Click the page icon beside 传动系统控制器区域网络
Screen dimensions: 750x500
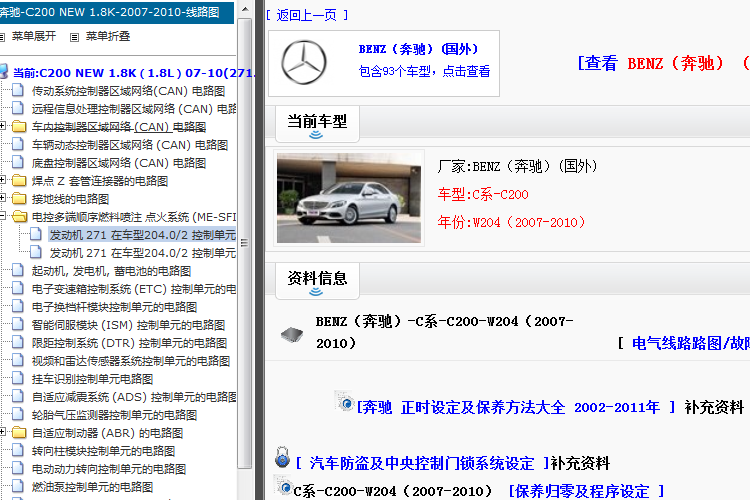(x=18, y=90)
